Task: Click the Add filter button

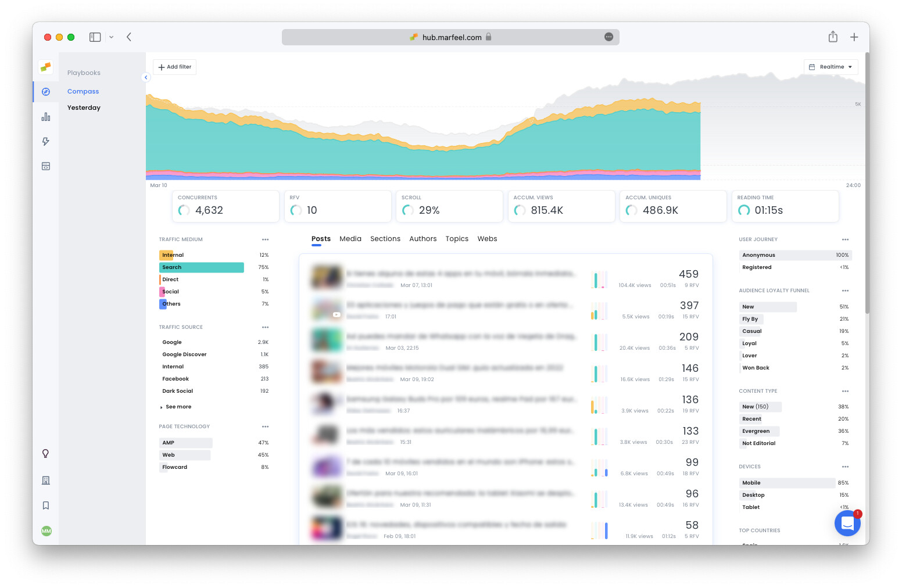Action: [174, 67]
